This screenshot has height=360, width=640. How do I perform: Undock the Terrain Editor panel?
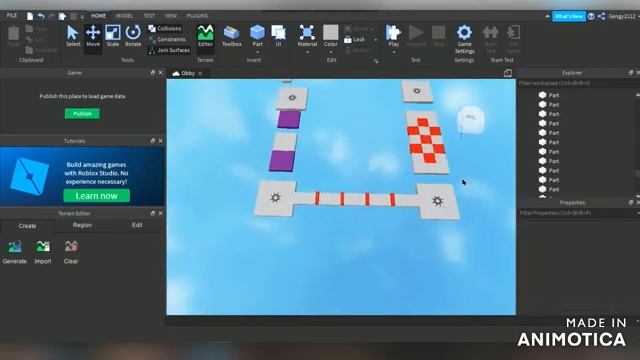pos(153,213)
